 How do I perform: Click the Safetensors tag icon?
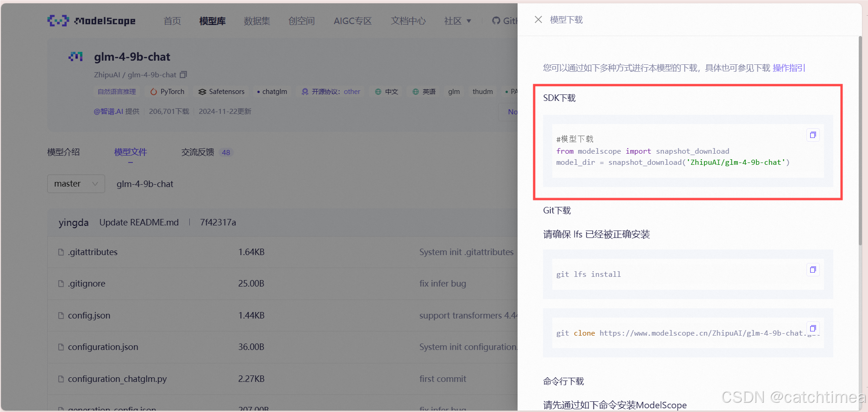click(x=202, y=92)
